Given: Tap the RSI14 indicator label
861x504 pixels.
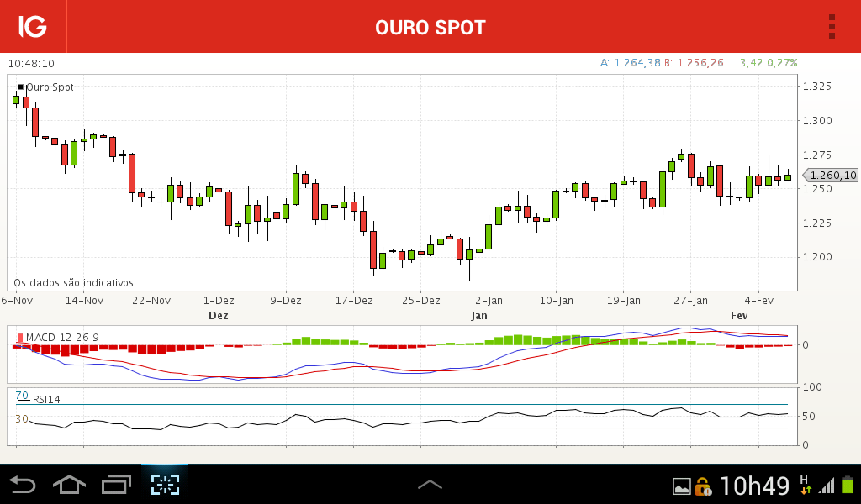Looking at the screenshot, I should click(46, 399).
